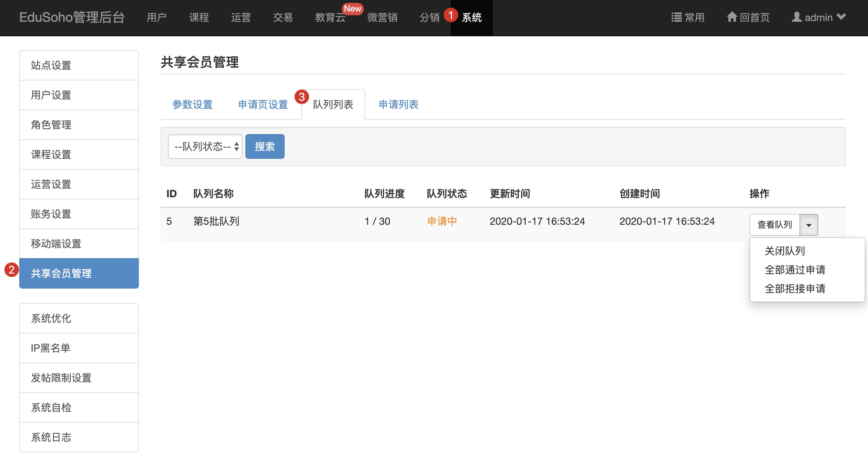The width and height of the screenshot is (868, 459).
Task: Switch to the 申请页设置 tab
Action: click(263, 105)
